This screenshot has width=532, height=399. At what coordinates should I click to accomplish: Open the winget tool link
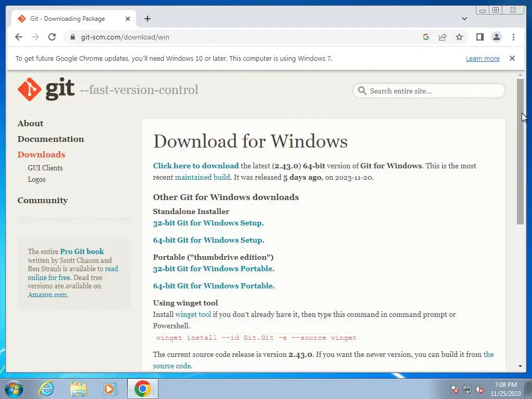point(193,314)
